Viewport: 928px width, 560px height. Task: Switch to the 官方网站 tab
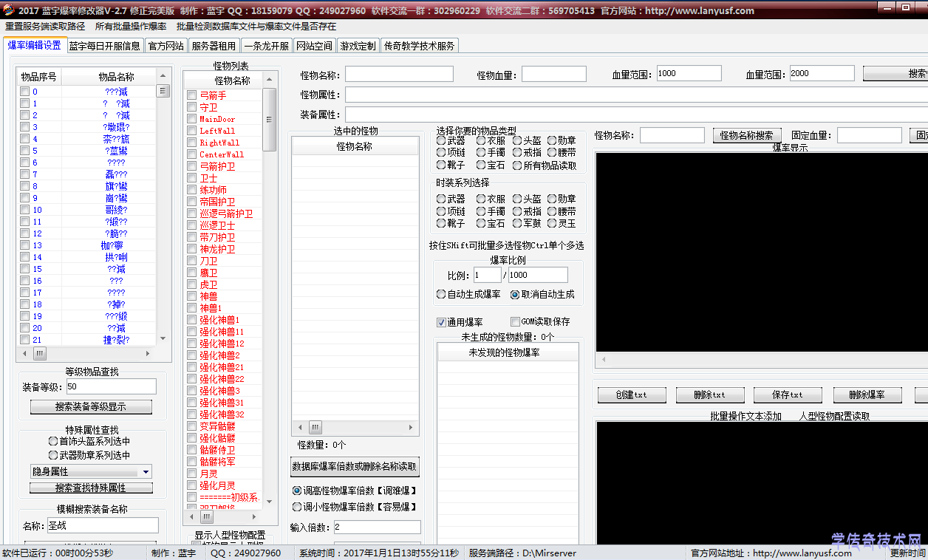coord(166,44)
